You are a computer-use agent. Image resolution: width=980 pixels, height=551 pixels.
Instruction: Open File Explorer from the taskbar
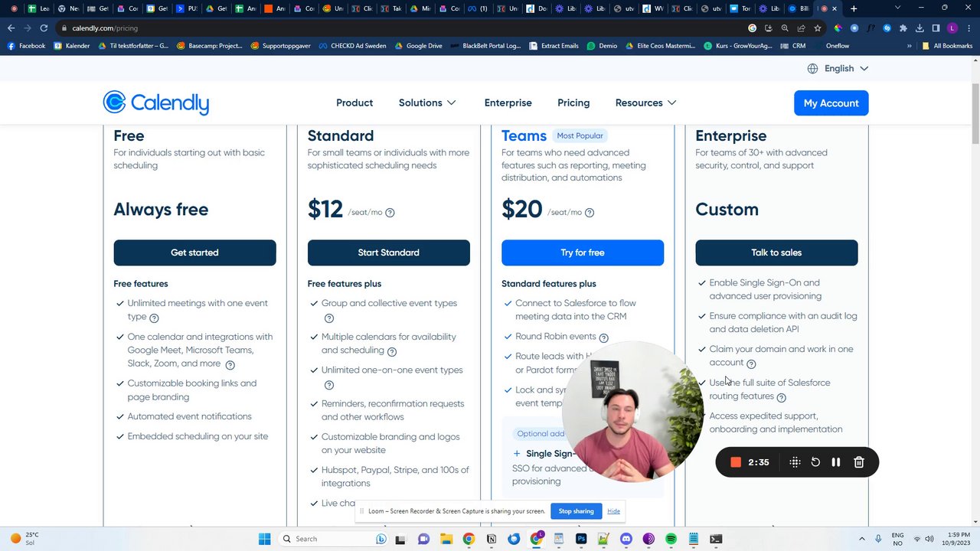point(446,539)
